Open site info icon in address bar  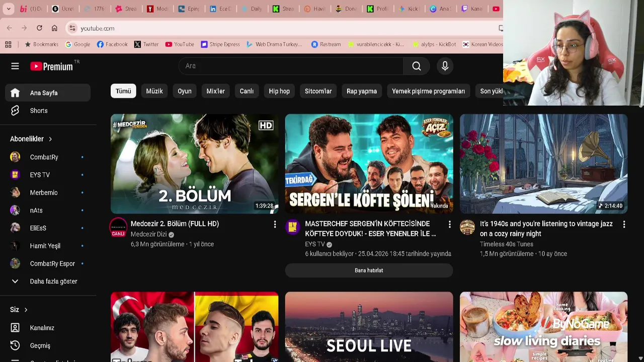coord(72,28)
